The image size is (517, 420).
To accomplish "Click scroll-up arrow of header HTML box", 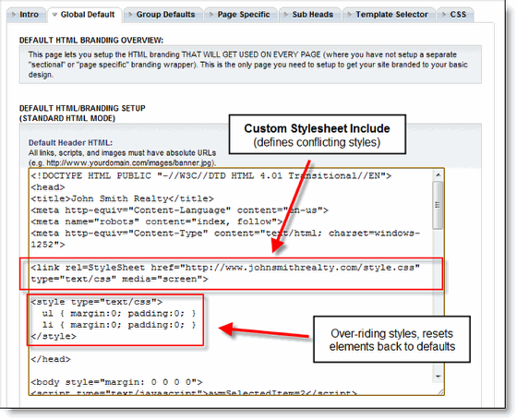I will [438, 175].
